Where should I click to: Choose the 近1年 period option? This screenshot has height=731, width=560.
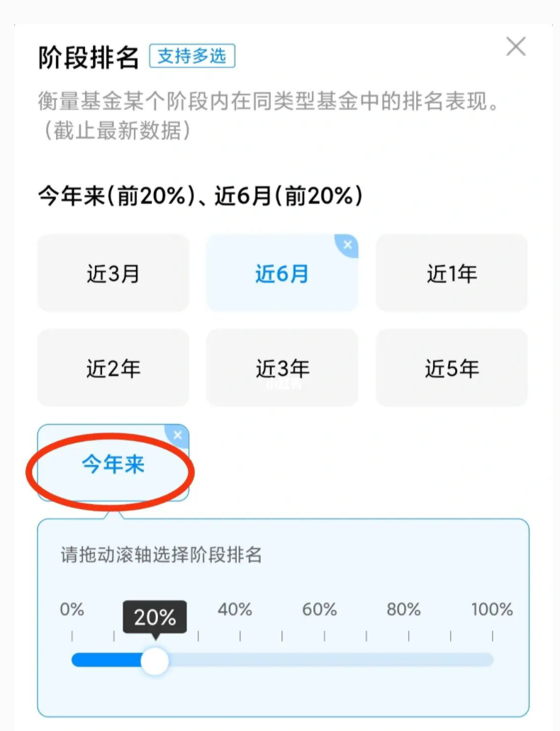[x=452, y=274]
